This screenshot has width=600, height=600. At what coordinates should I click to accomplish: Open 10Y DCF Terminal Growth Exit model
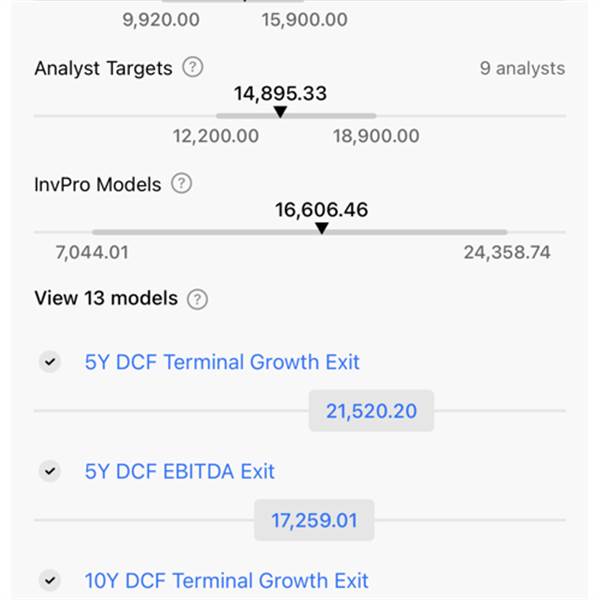pos(227,580)
